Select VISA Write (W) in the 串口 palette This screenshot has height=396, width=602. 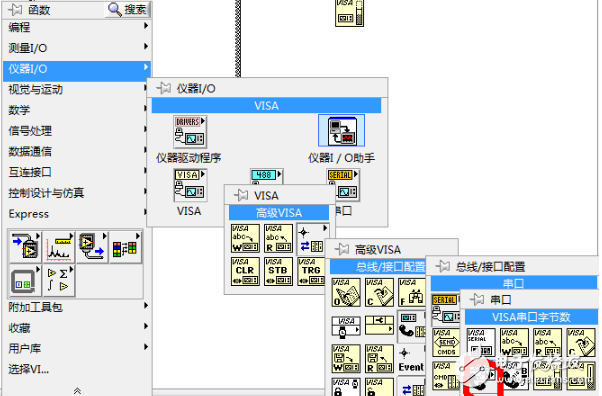tap(514, 342)
